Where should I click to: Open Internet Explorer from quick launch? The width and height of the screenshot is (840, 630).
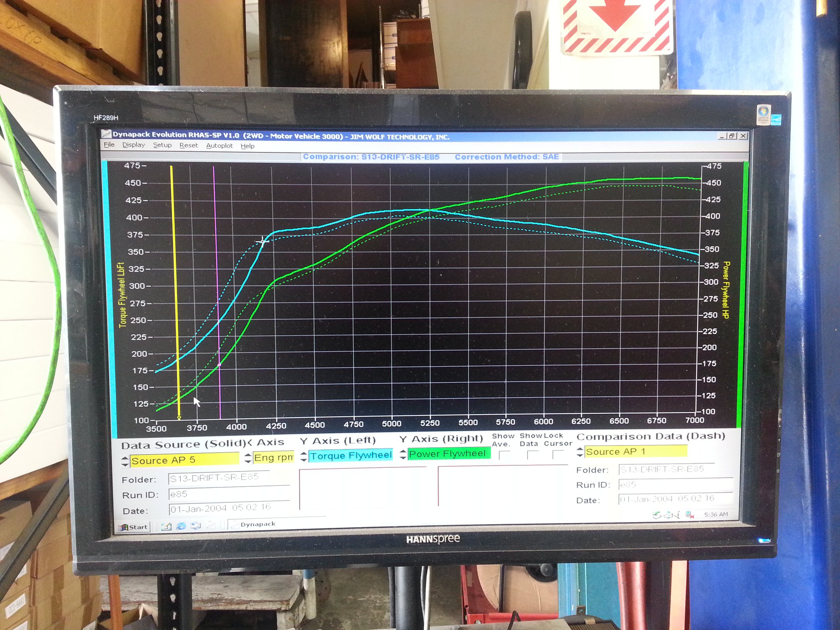point(181,526)
